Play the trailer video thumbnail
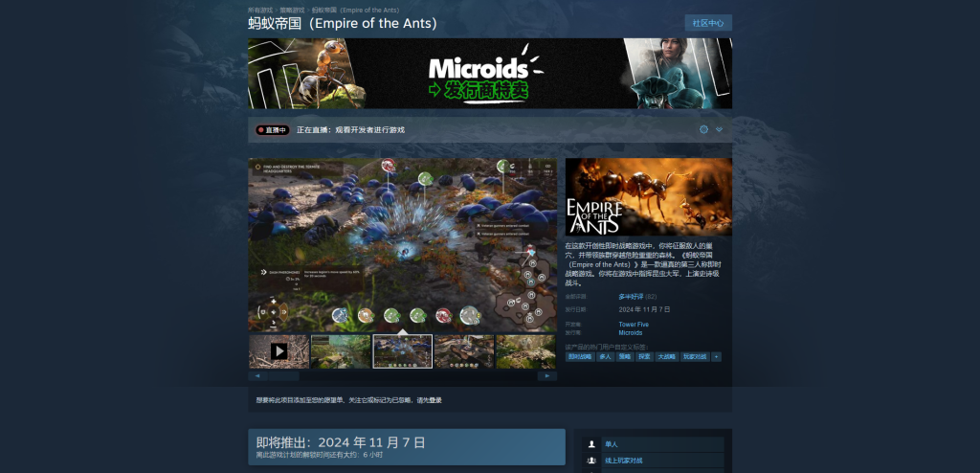The image size is (980, 473). click(x=278, y=351)
